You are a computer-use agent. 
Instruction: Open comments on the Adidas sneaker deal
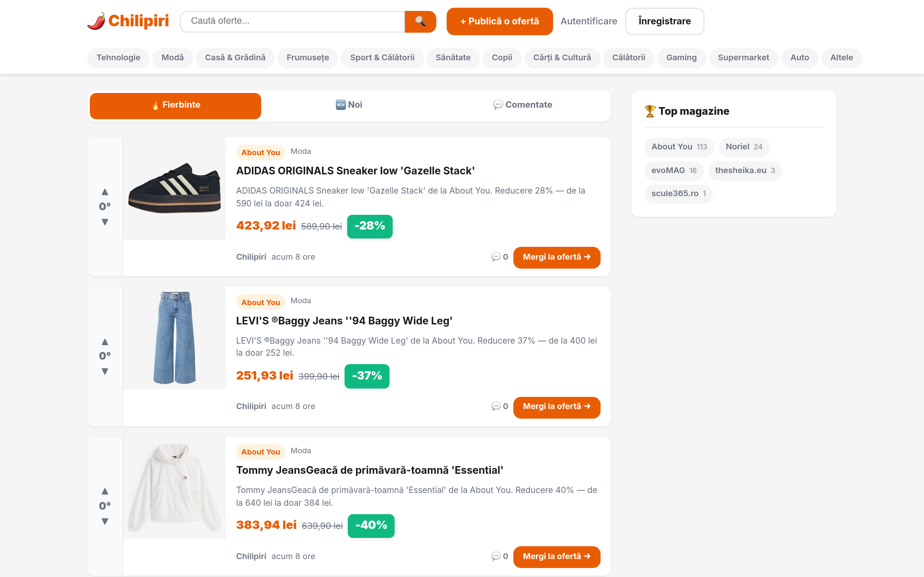500,257
